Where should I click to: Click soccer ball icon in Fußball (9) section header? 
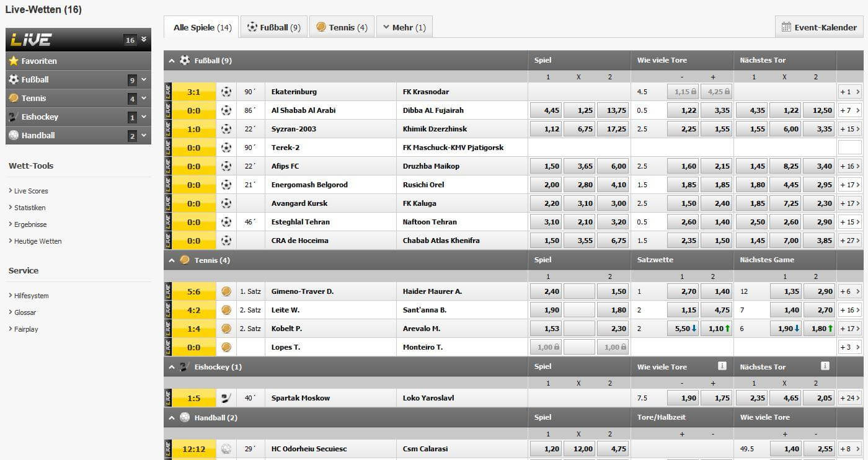[x=185, y=61]
